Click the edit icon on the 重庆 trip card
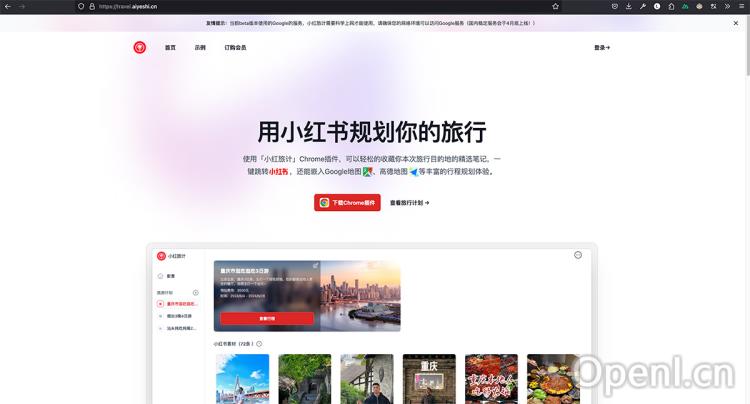 click(x=316, y=265)
